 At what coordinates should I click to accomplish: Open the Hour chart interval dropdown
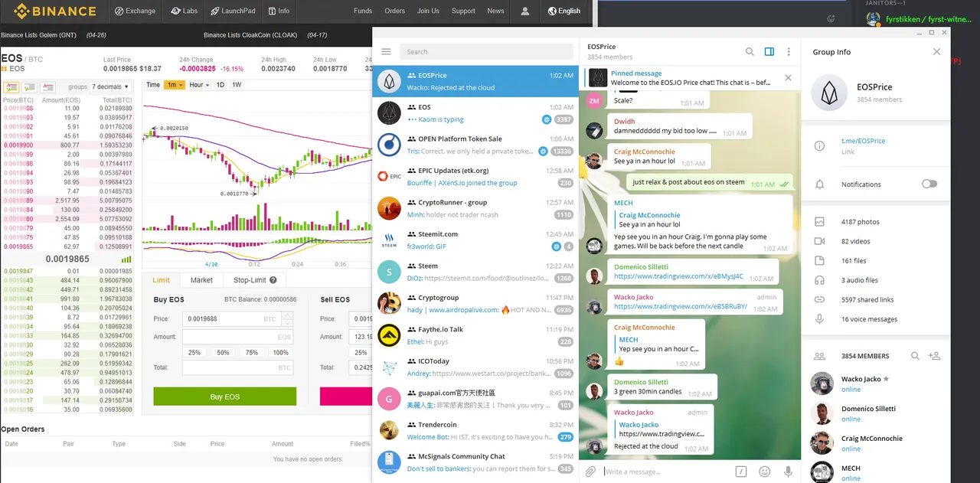point(199,85)
